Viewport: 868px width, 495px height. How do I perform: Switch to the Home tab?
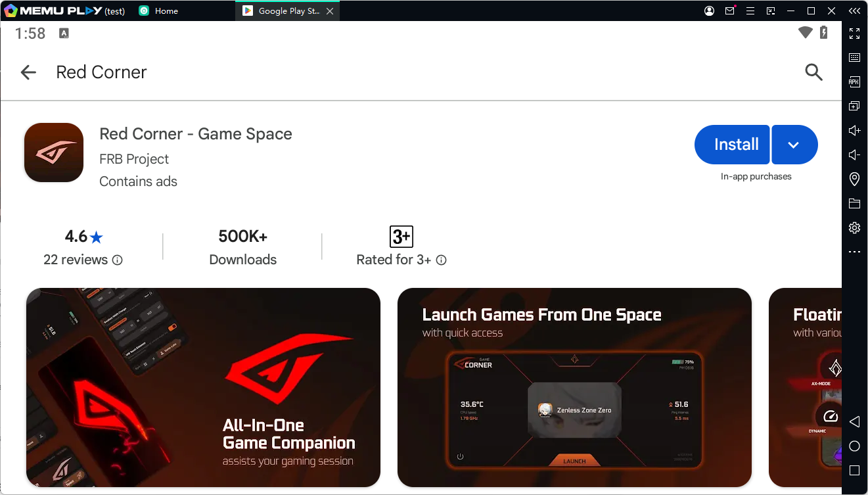158,11
